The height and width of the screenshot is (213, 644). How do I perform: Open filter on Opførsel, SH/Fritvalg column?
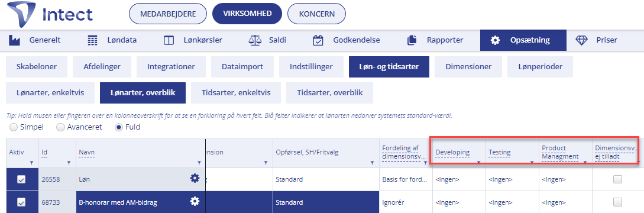[372, 163]
